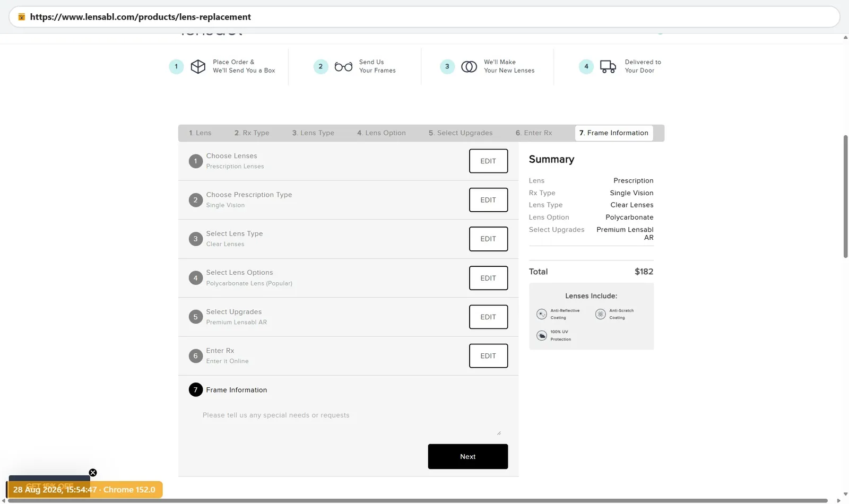849x504 pixels.
Task: Edit the Choose Prescription Type step
Action: 488,200
